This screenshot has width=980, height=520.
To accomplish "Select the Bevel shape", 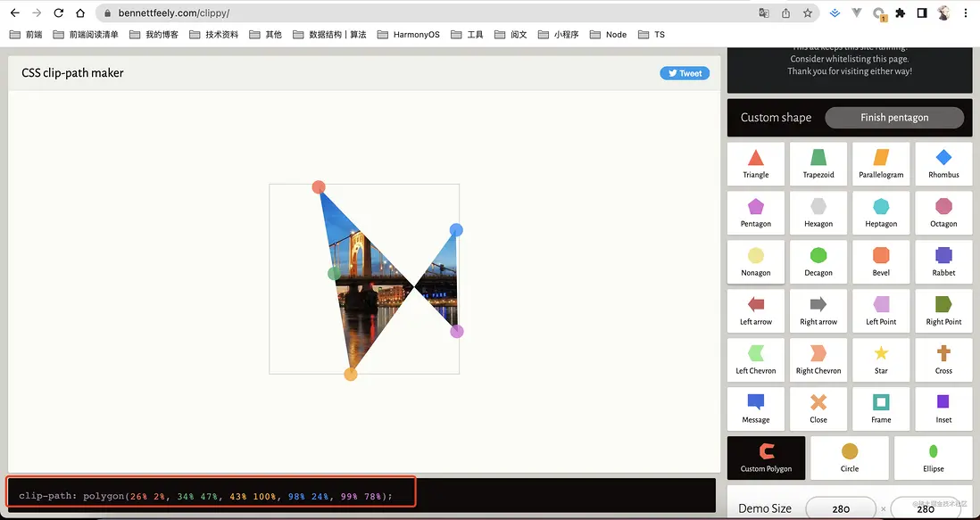I will pyautogui.click(x=881, y=261).
